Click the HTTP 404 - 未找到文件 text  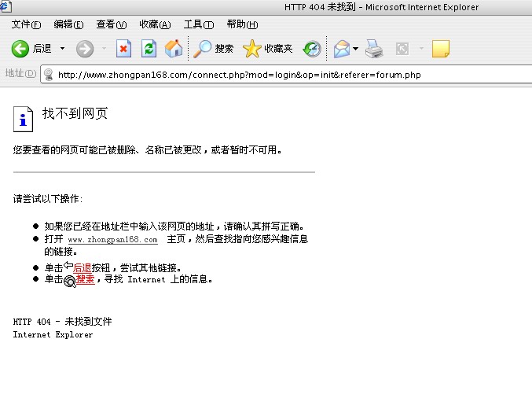[62, 321]
